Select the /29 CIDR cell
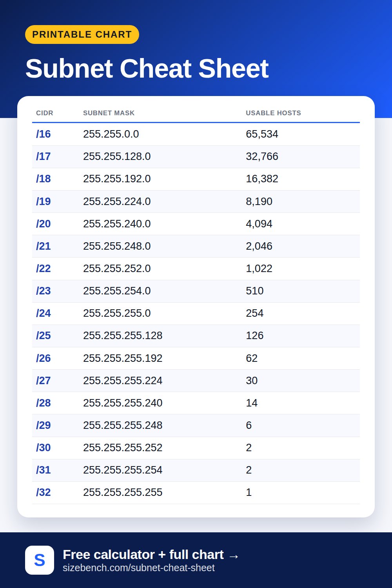The image size is (392, 588). click(44, 425)
